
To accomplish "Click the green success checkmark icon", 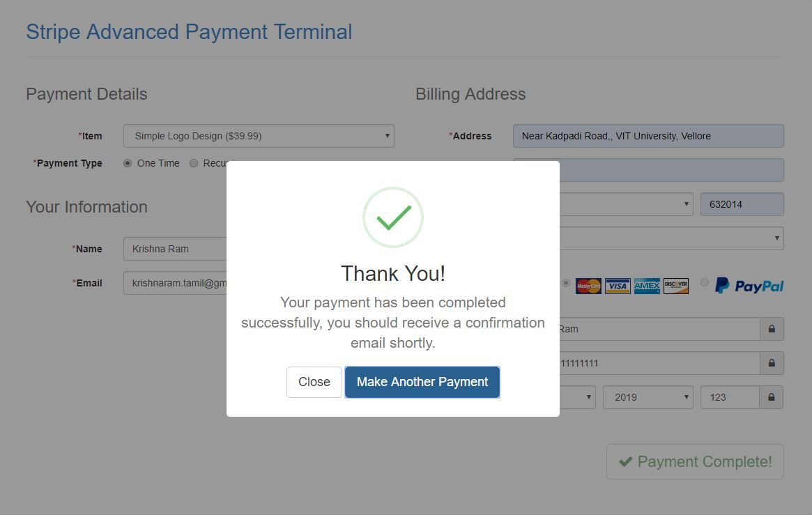I will [393, 217].
